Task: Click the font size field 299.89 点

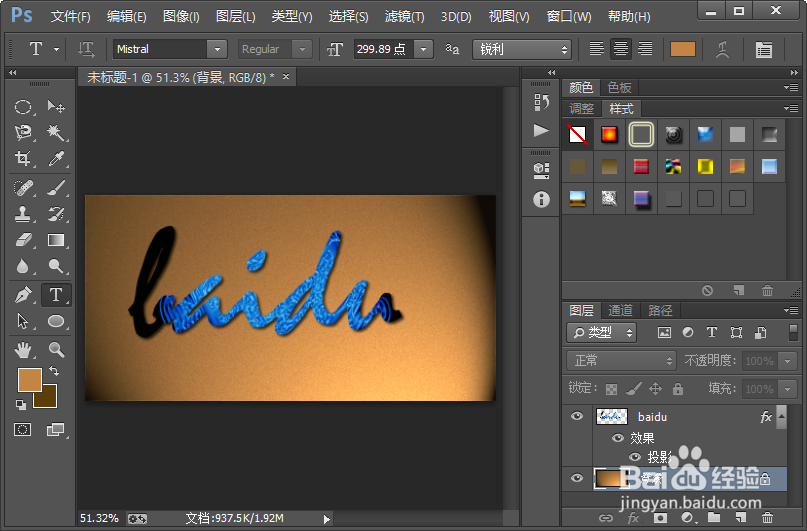Action: (383, 49)
